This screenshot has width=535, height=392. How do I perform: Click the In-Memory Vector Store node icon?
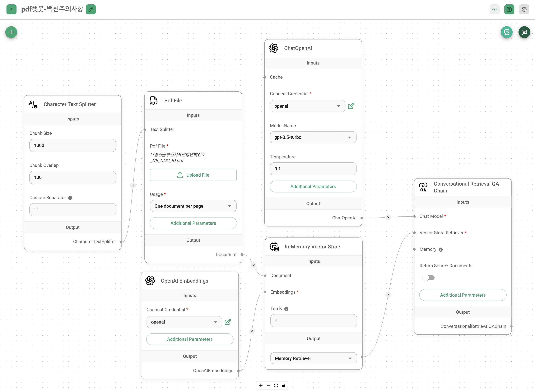(274, 247)
